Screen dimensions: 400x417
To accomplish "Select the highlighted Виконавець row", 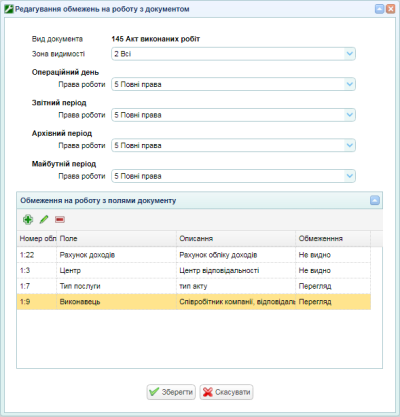I will (194, 302).
